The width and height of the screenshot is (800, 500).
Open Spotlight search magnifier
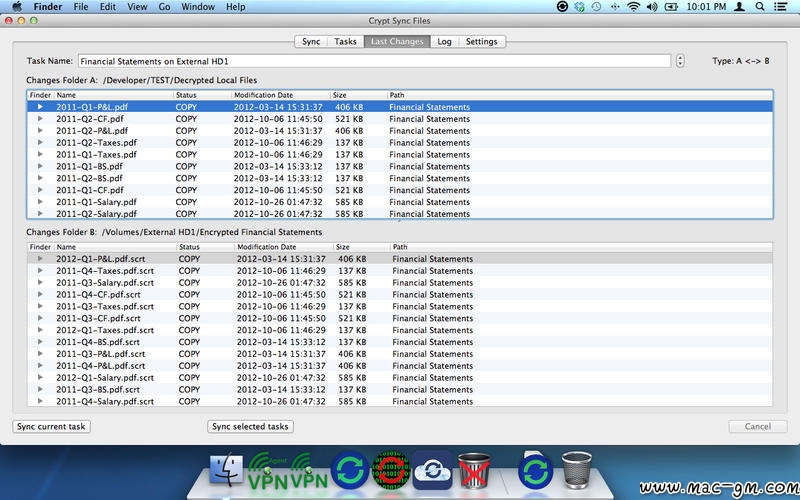pyautogui.click(x=760, y=7)
